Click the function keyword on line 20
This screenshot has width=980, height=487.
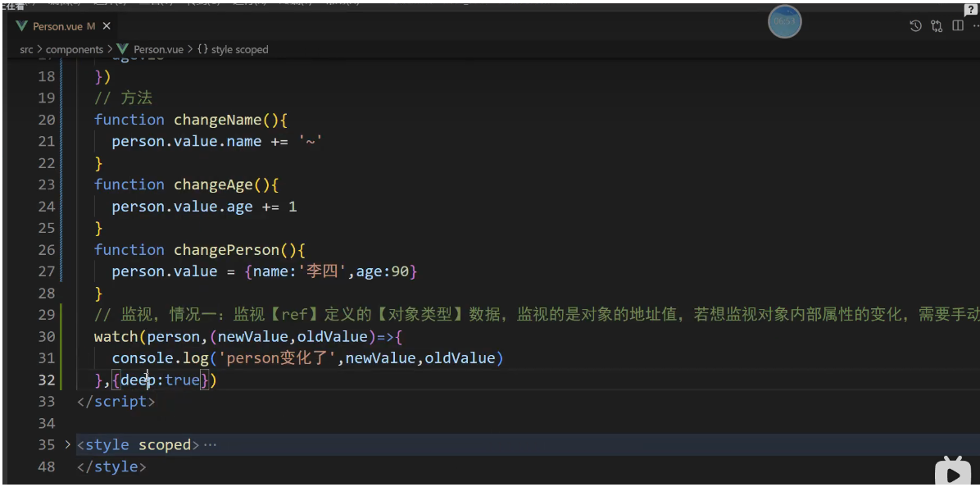tap(129, 120)
